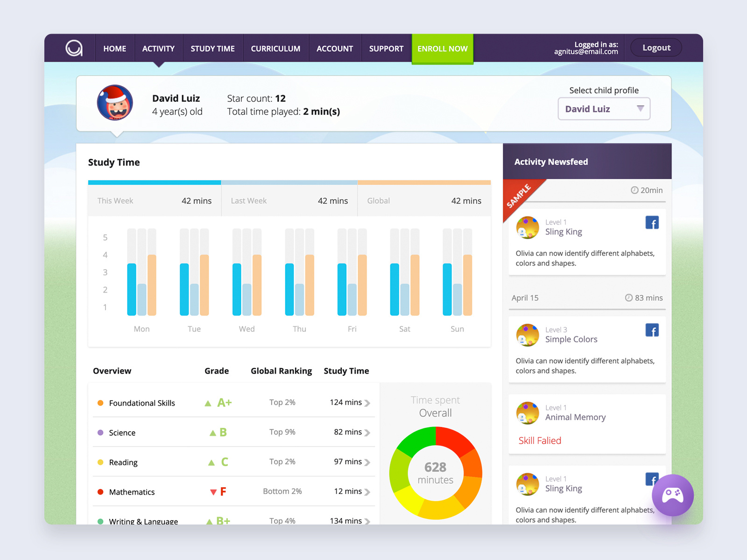Open the purple gamepad icon in the bottom corner
This screenshot has height=560, width=747.
tap(673, 496)
